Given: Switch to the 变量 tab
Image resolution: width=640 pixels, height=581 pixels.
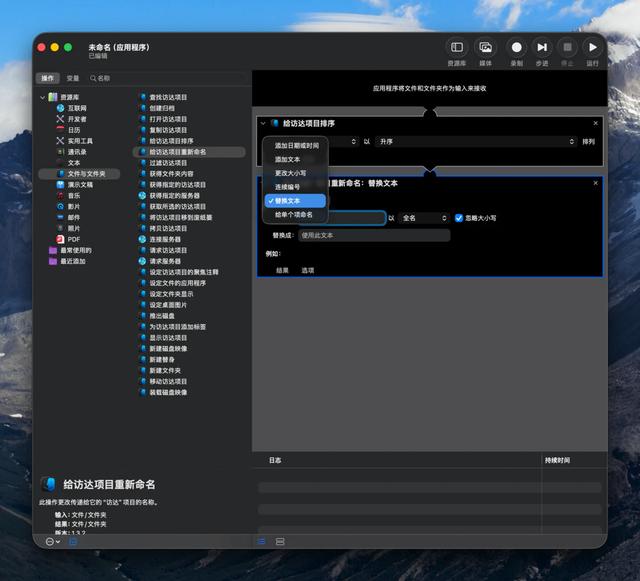Looking at the screenshot, I should 73,78.
